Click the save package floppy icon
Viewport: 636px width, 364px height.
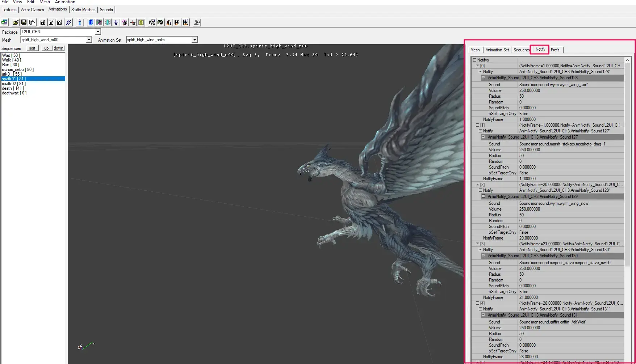point(24,22)
